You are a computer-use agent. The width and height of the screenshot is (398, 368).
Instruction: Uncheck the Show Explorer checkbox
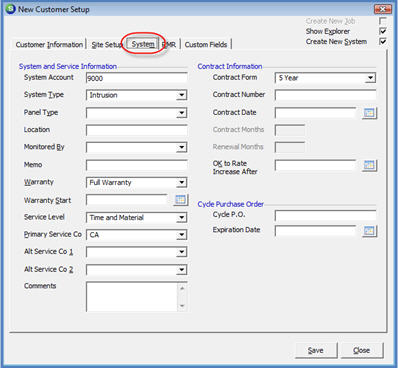tap(383, 31)
